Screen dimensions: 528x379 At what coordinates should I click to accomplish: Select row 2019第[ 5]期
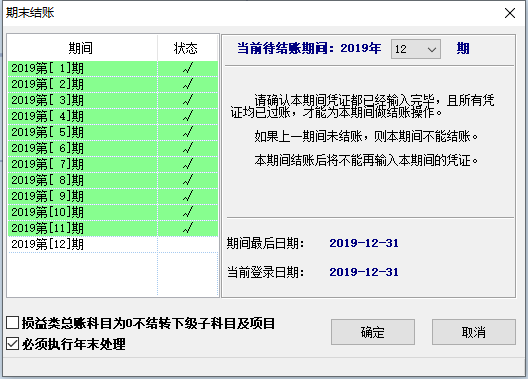pos(113,132)
